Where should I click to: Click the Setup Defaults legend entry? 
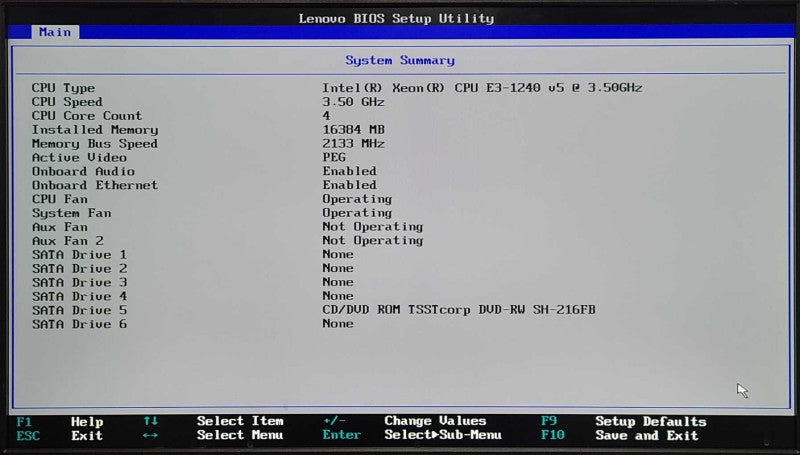tap(651, 422)
